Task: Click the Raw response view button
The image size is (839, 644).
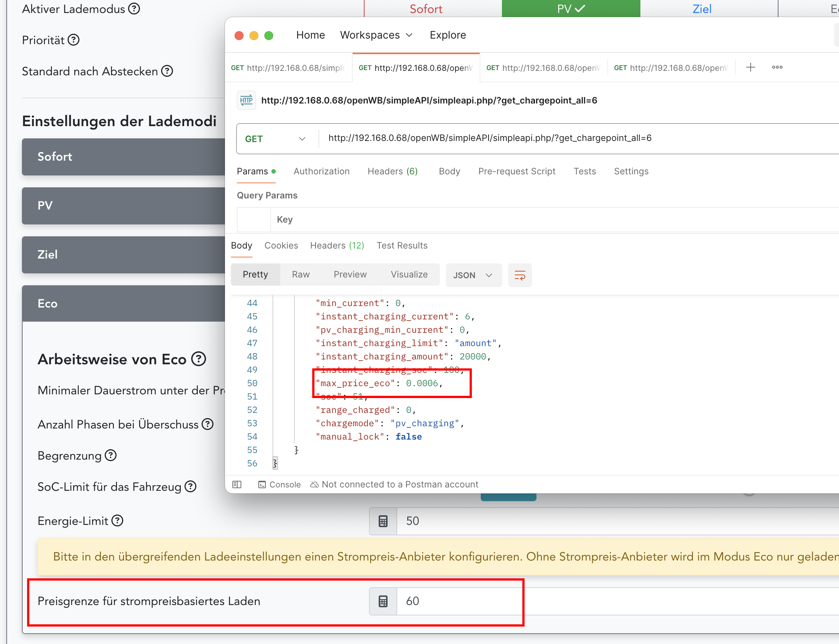Action: [300, 275]
